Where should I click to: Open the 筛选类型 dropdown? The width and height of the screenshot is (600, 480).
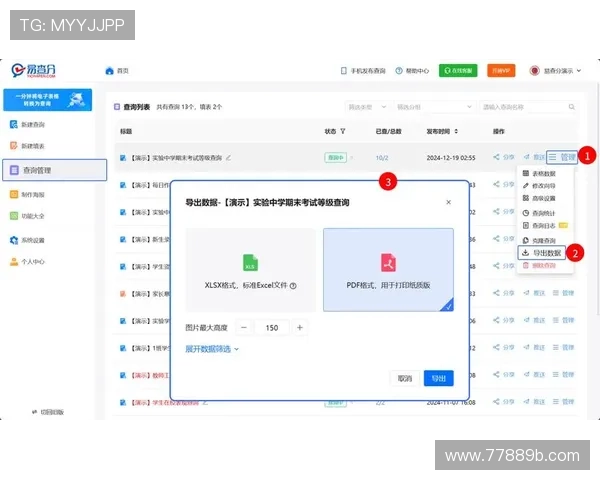[367, 107]
